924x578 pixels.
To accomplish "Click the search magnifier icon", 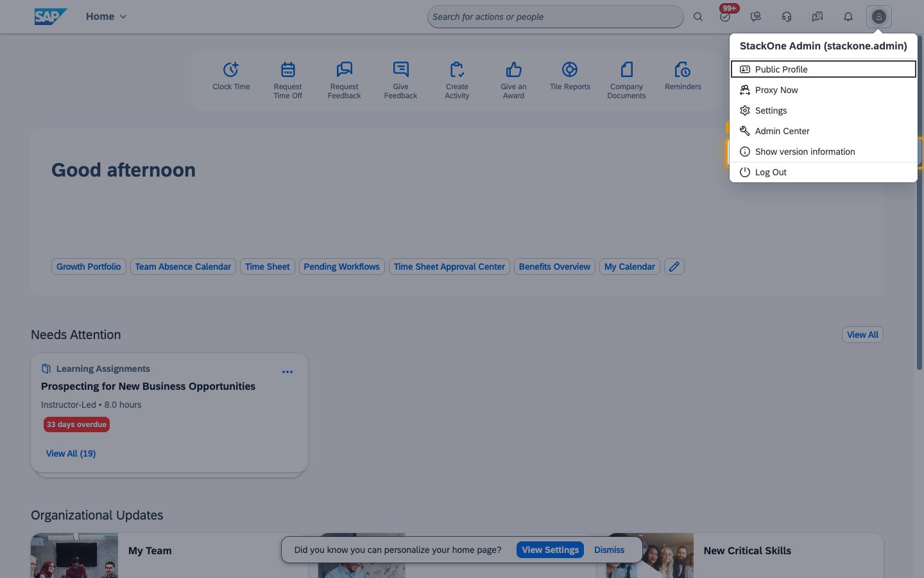I will point(698,17).
